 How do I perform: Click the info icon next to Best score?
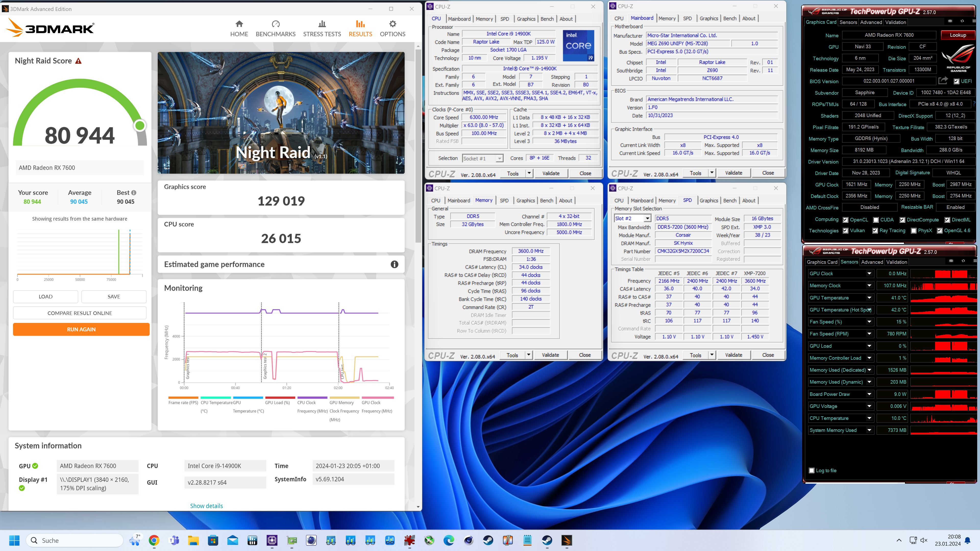click(134, 193)
